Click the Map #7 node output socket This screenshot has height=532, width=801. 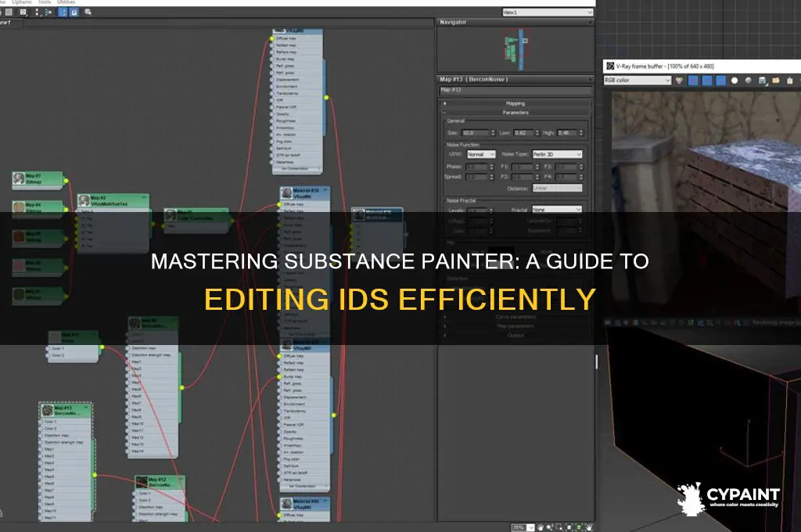(x=66, y=181)
